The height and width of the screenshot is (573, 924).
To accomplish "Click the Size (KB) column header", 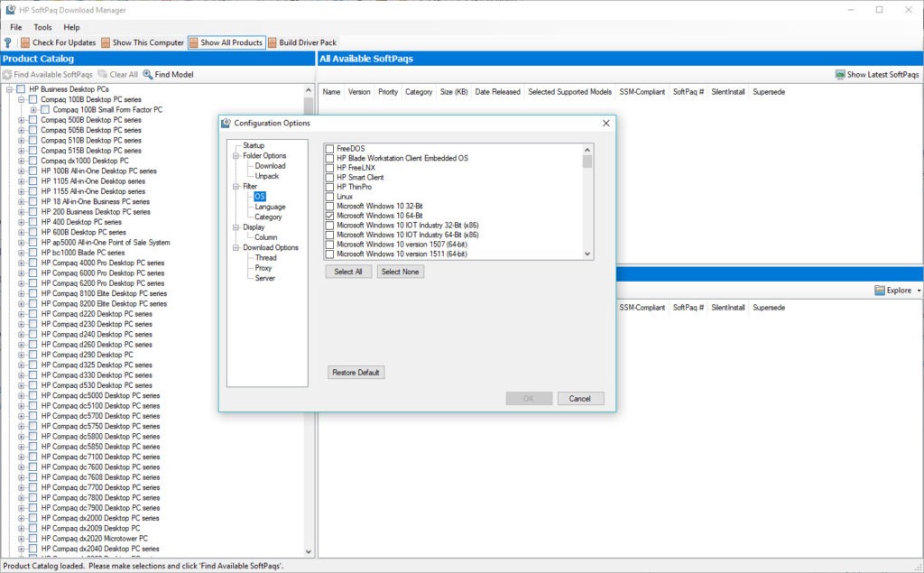I will (454, 92).
